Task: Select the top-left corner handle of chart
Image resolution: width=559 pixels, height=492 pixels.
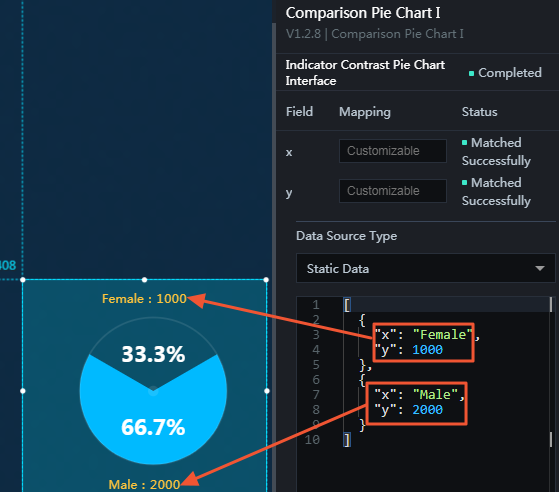Action: tap(23, 280)
